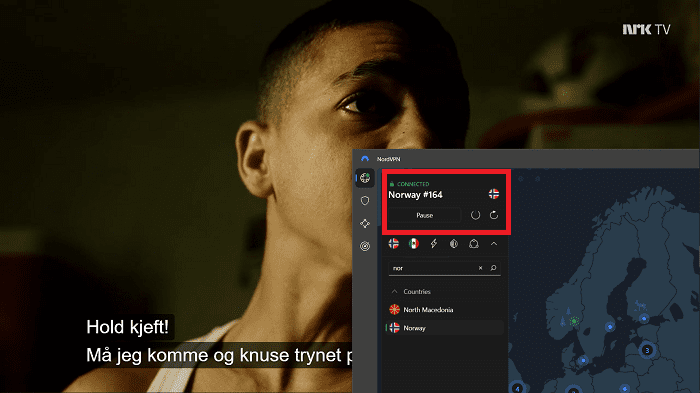Click the Double VPN half-circle icon
The image size is (700, 393).
[454, 243]
